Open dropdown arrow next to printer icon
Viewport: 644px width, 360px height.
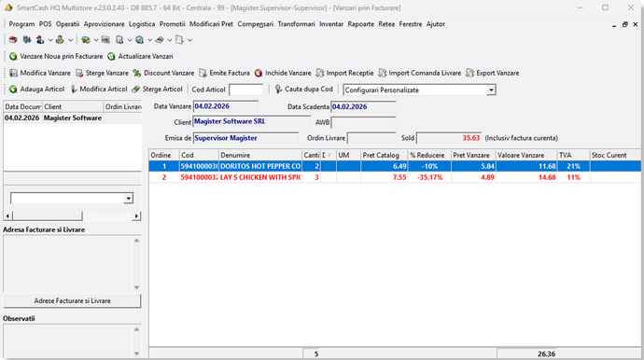tap(170, 40)
